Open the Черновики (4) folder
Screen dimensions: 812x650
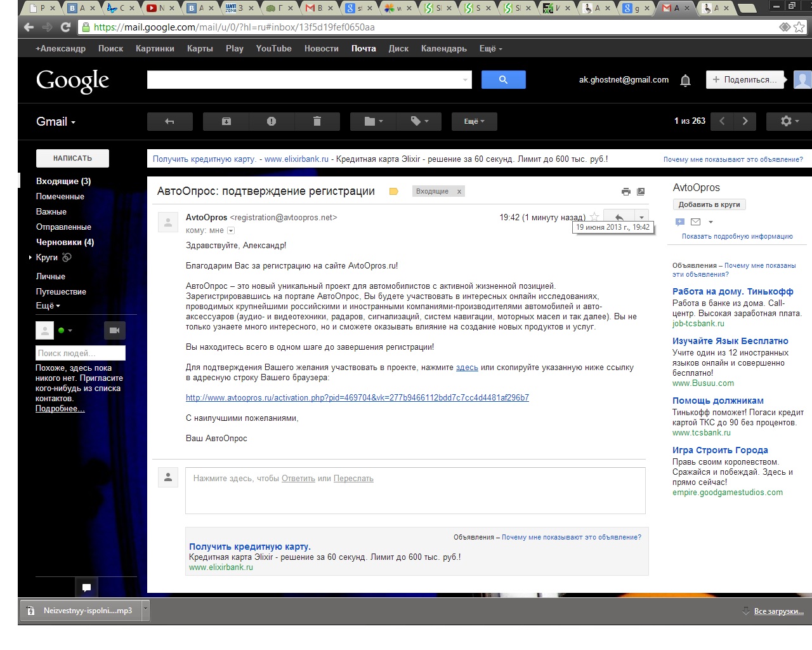(65, 242)
